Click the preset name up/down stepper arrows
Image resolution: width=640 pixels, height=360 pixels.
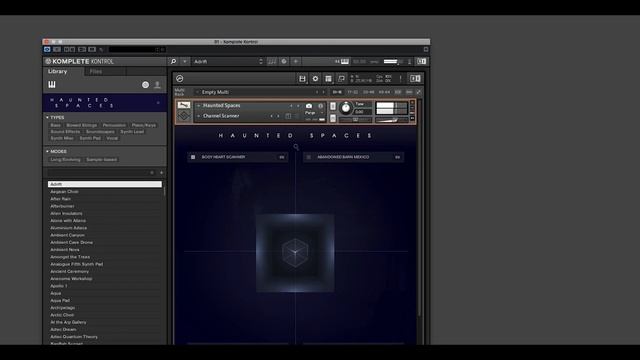coord(261,62)
